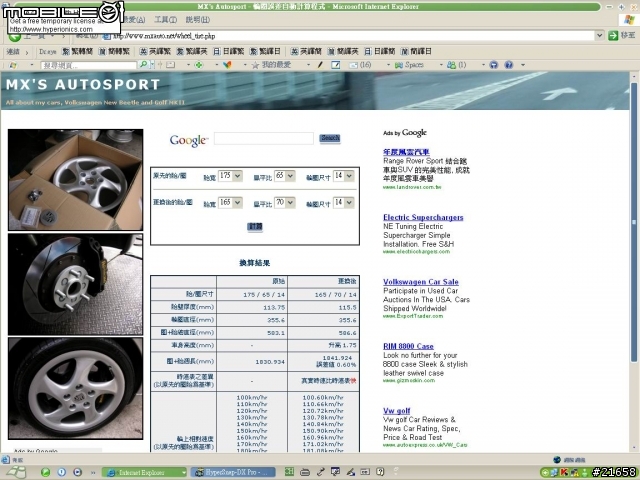Click the Windows Start button

16,473
